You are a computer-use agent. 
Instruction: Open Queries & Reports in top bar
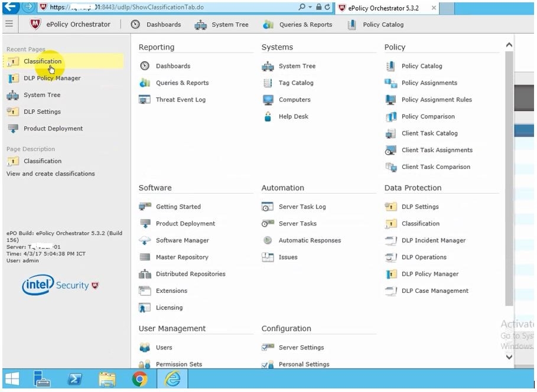[x=305, y=25]
